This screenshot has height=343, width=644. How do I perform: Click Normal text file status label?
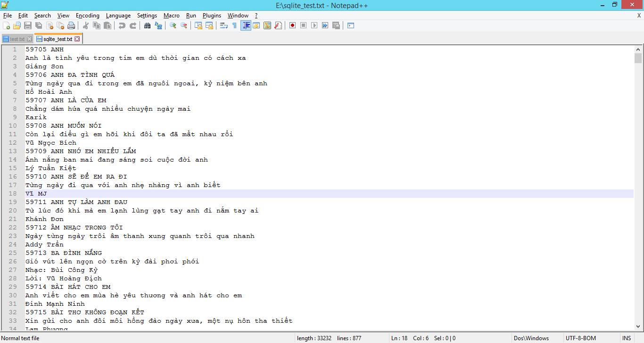[x=20, y=338]
